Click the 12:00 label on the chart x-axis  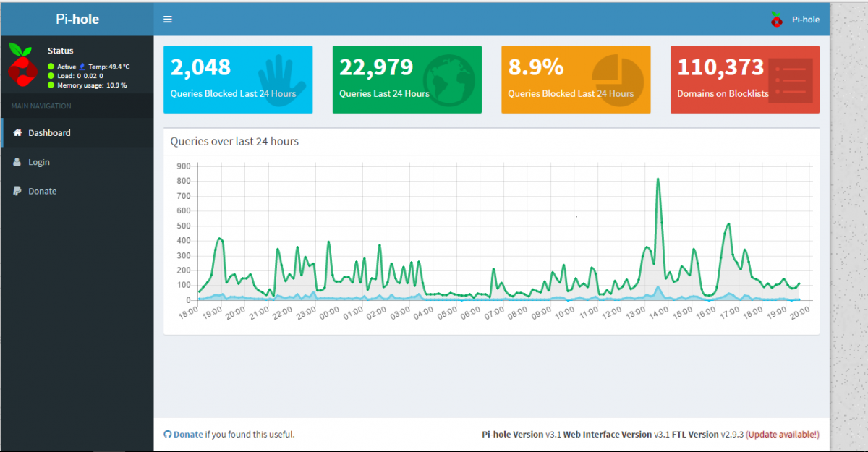[611, 313]
